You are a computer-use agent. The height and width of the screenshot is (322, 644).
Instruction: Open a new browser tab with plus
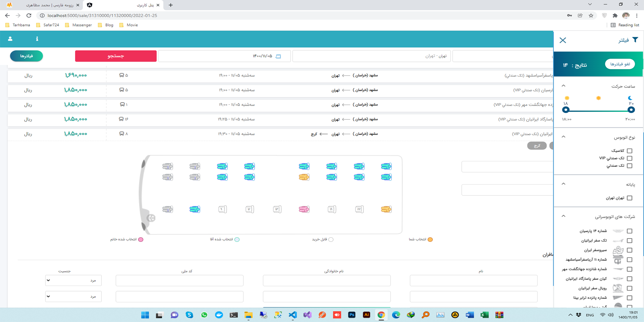click(x=171, y=5)
